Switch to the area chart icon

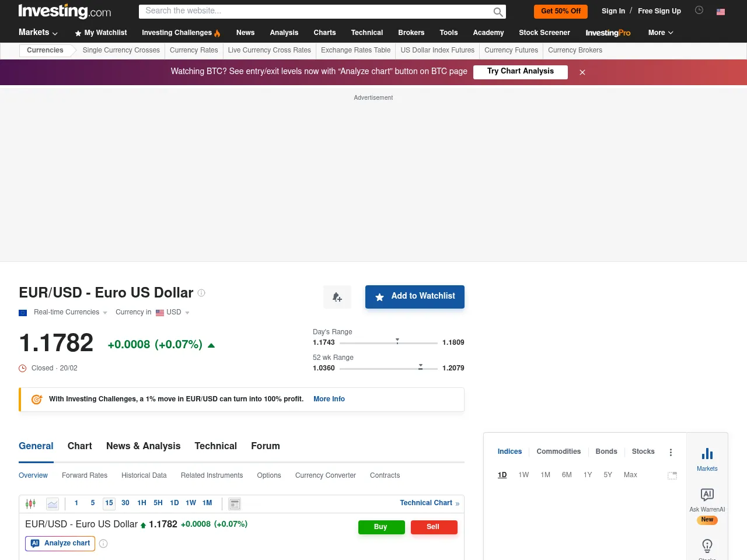coord(53,503)
